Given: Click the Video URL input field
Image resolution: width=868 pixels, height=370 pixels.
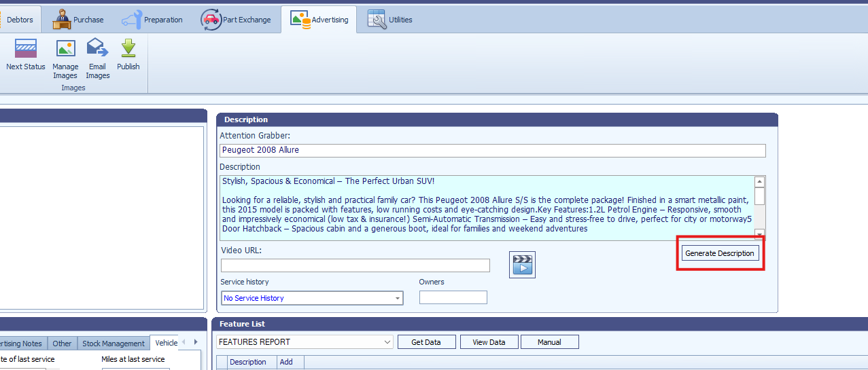Looking at the screenshot, I should point(355,265).
